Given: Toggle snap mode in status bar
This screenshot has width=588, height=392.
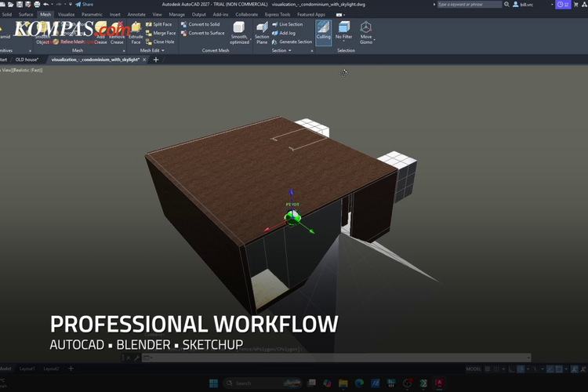Looking at the screenshot, I should [496, 369].
